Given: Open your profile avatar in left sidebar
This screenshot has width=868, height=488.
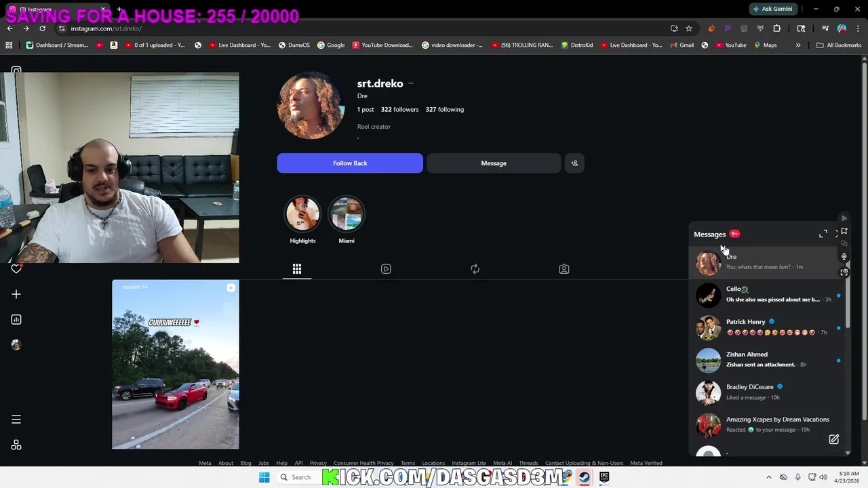Looking at the screenshot, I should [16, 344].
